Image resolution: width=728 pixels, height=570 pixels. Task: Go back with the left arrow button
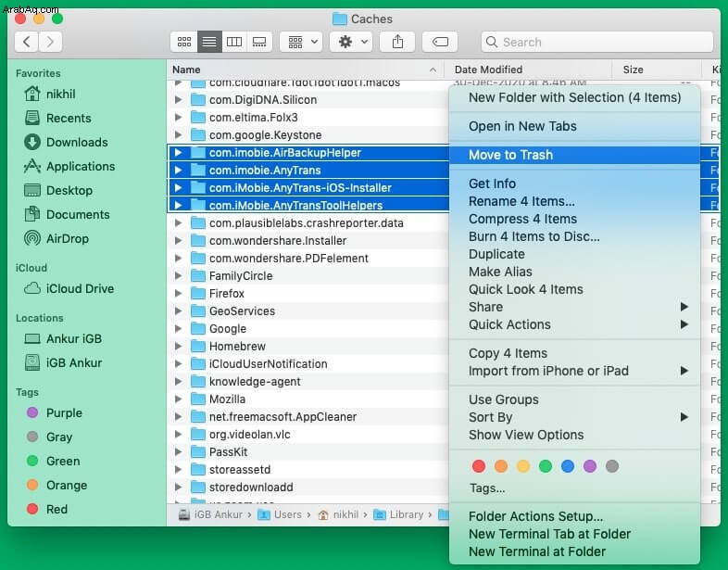point(27,43)
